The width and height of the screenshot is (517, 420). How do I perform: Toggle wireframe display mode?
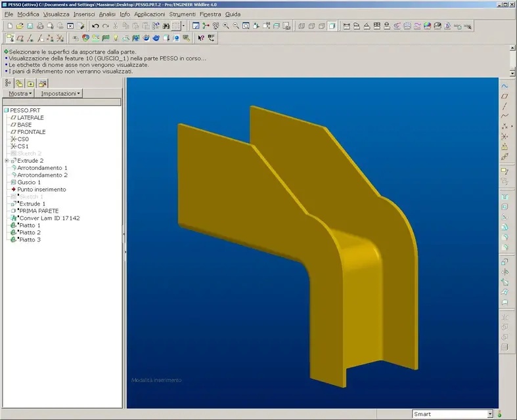[302, 26]
